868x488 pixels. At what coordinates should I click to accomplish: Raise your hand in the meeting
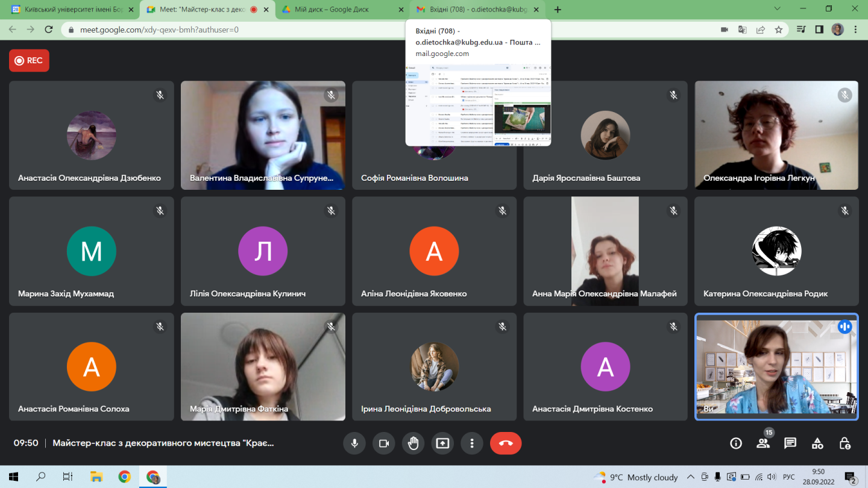(413, 443)
